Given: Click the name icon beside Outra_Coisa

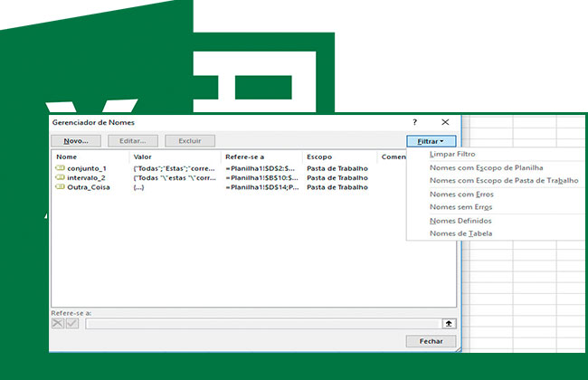Looking at the screenshot, I should coord(60,186).
